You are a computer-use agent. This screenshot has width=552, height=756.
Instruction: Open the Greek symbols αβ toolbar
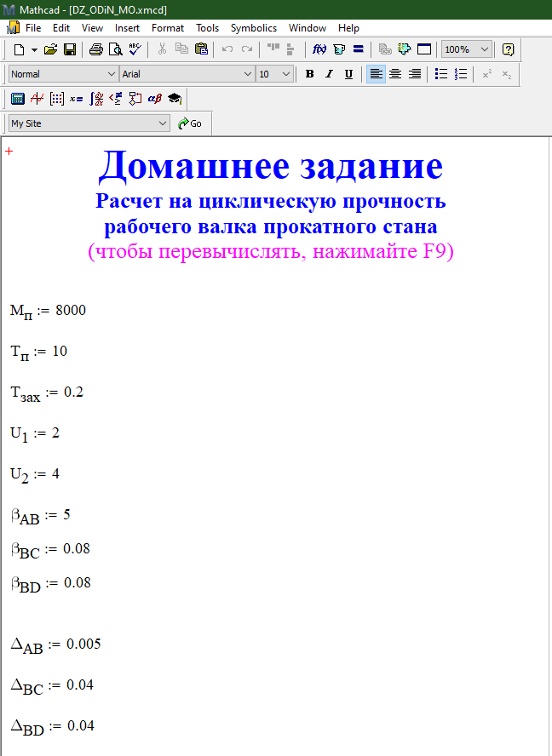[x=155, y=99]
